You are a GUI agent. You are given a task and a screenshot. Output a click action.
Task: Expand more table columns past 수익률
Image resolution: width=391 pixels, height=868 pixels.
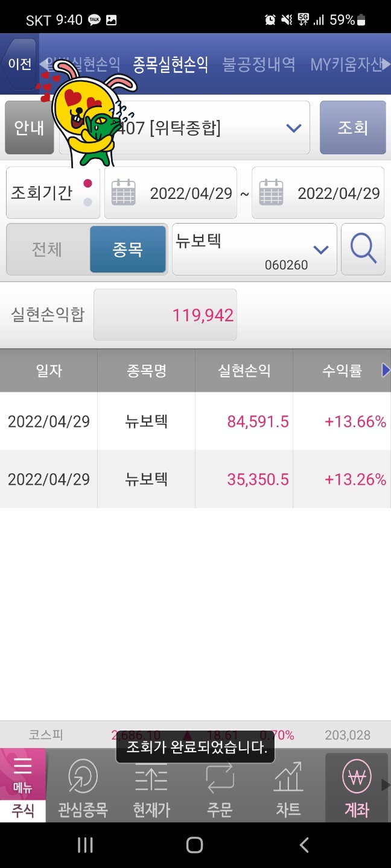click(x=386, y=370)
